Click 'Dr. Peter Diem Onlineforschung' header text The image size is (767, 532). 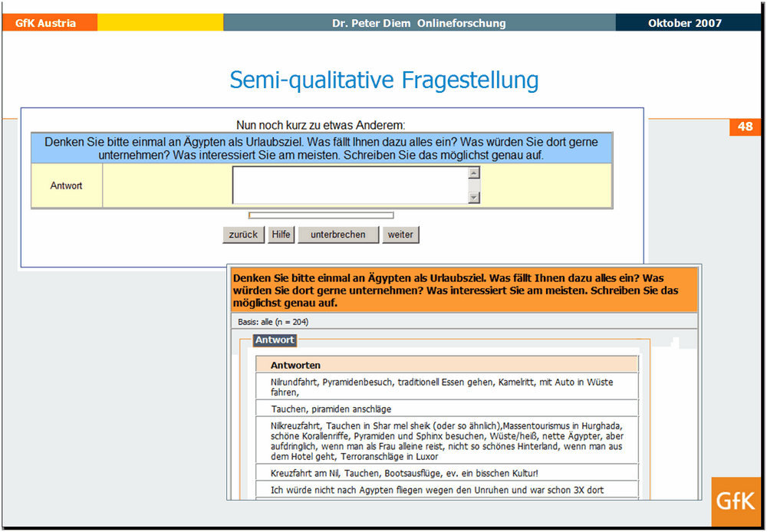pos(420,23)
